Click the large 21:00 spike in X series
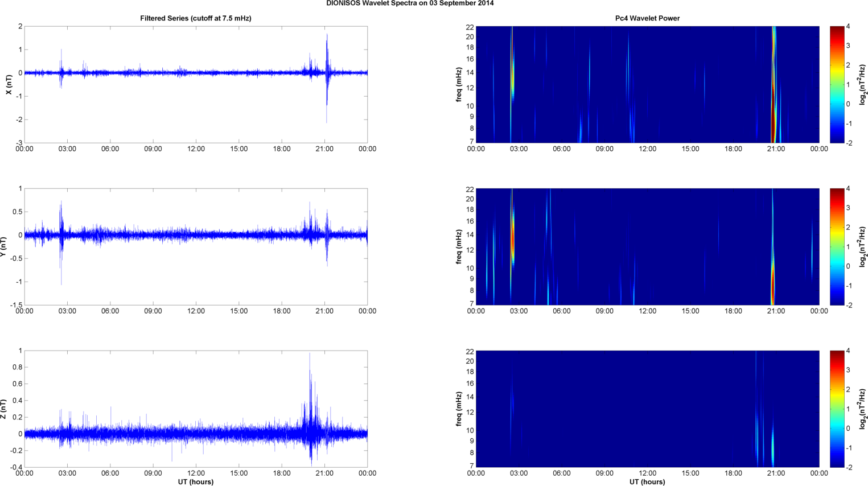Image resolution: width=868 pixels, height=486 pixels. click(327, 77)
